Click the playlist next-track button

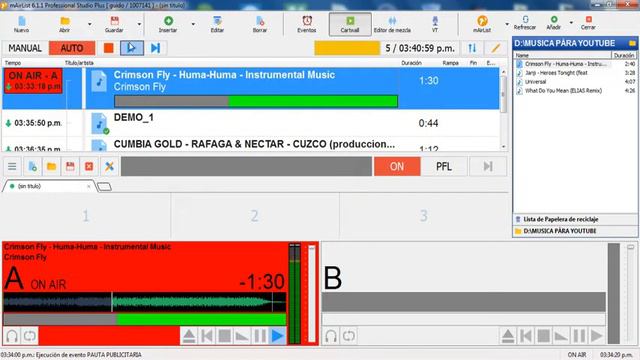(x=156, y=48)
